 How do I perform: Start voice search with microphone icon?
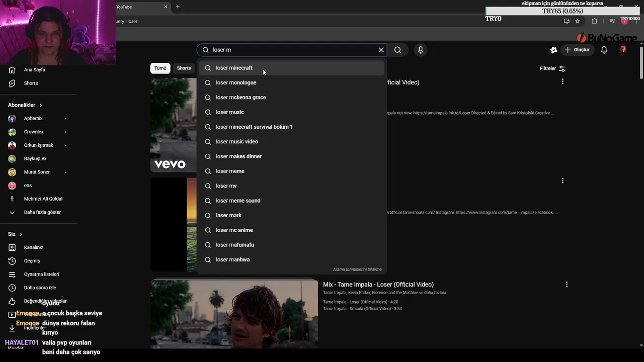[421, 50]
